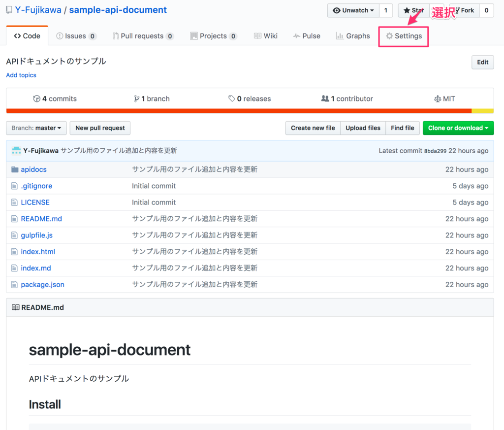Click the fork count 0
Screen dimensions: 504x430
coord(486,10)
